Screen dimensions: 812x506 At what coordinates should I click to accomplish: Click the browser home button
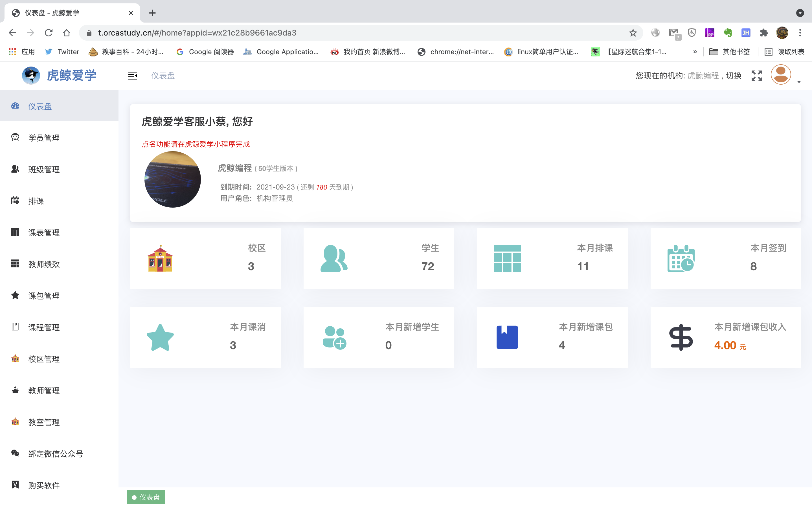click(x=67, y=33)
